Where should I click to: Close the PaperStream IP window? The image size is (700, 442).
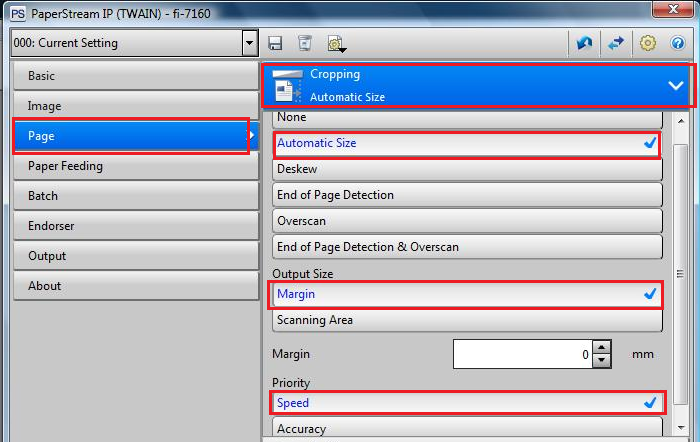click(x=673, y=9)
